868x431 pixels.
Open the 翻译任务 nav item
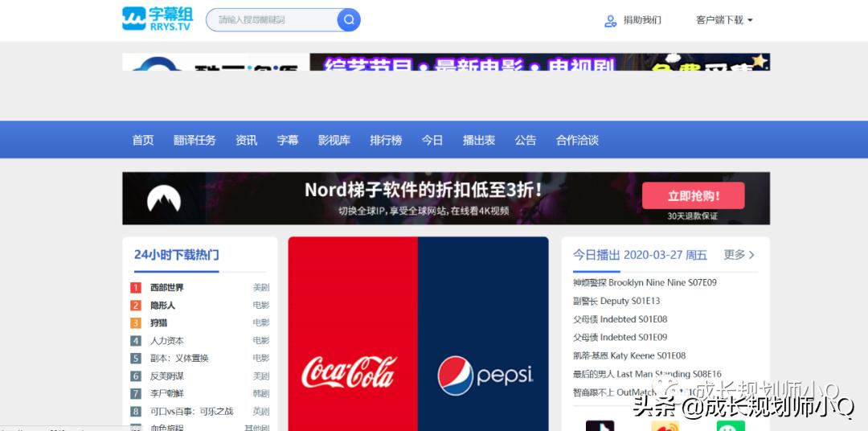pos(194,140)
